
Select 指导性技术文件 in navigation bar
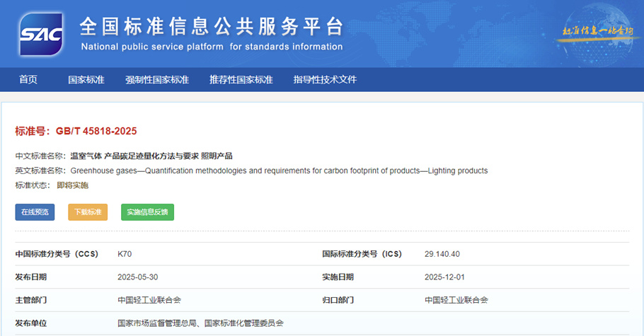(x=325, y=80)
